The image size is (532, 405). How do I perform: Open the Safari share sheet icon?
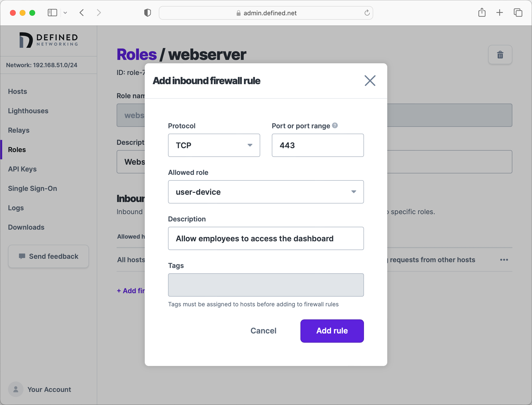[x=482, y=13]
